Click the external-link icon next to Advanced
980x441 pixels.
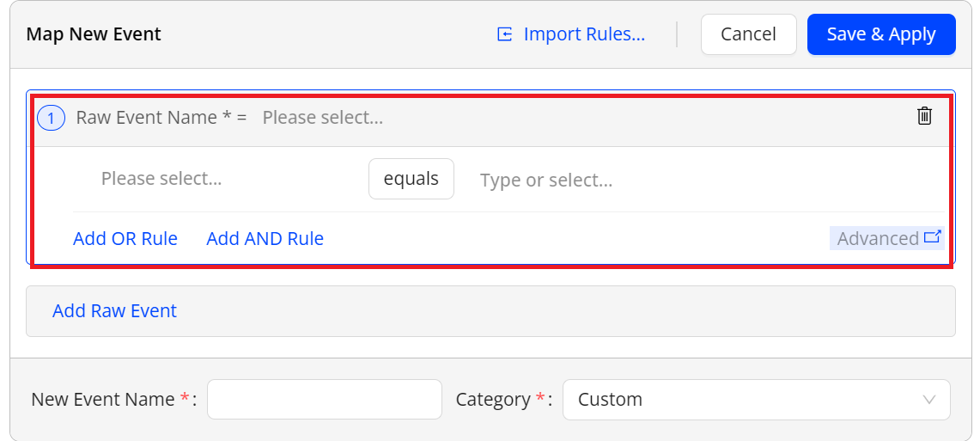tap(932, 237)
